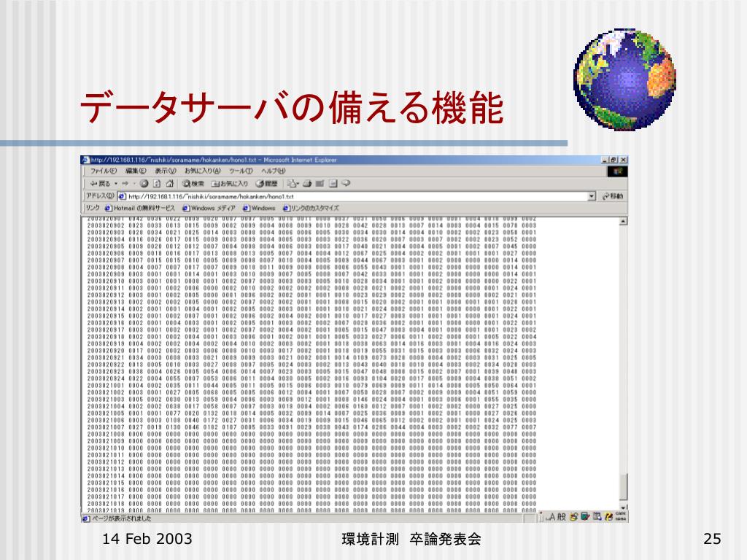Click the Edit page toolbar icon

coord(320,183)
